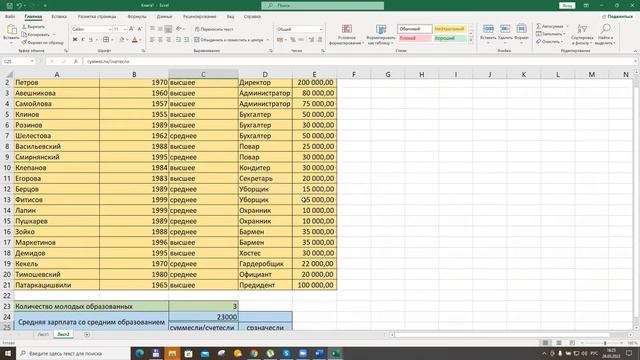
Task: Switch to the Data (Данные) tab
Action: click(164, 17)
